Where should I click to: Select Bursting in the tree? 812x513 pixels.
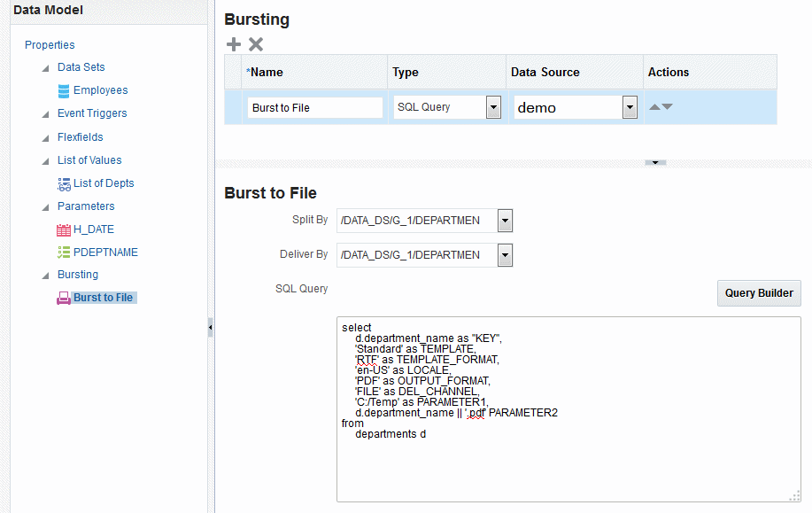[x=78, y=275]
